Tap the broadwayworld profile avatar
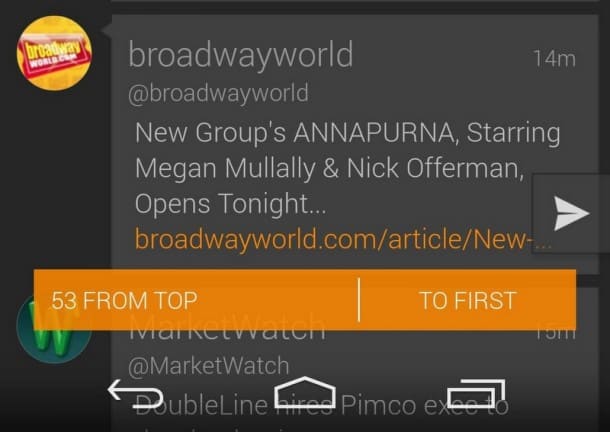The image size is (610, 432). [x=54, y=53]
